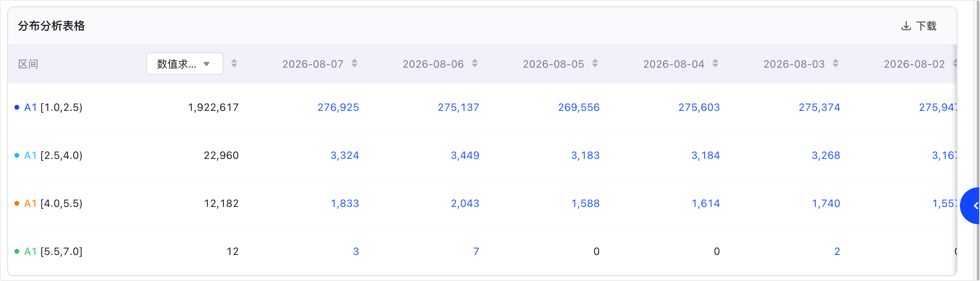
Task: Click the total 12,182
Action: [221, 203]
